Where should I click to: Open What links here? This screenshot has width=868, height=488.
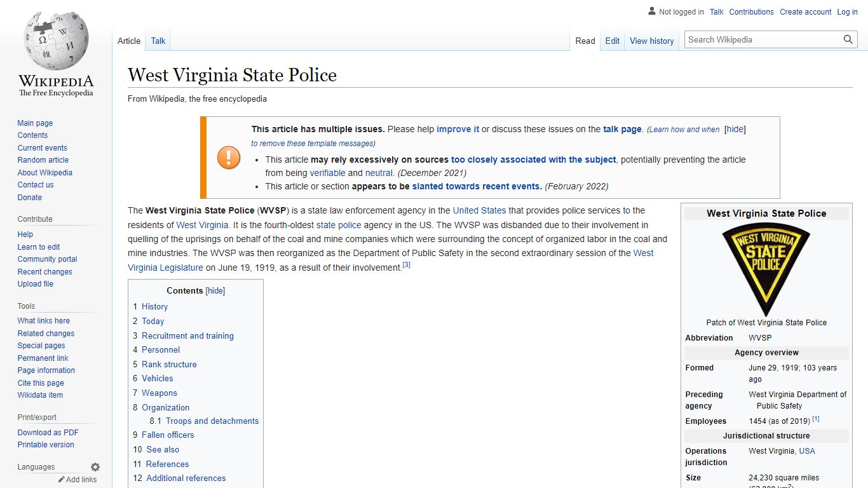43,321
